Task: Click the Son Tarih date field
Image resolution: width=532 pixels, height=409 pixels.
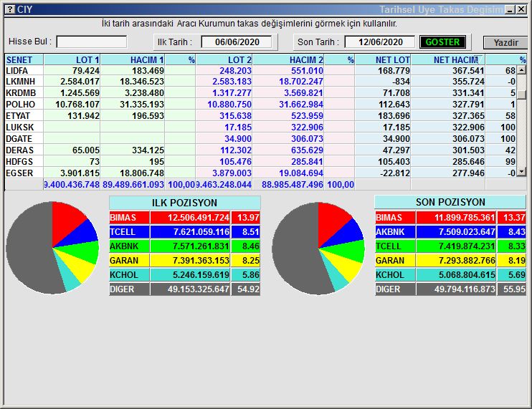Action: tap(379, 42)
